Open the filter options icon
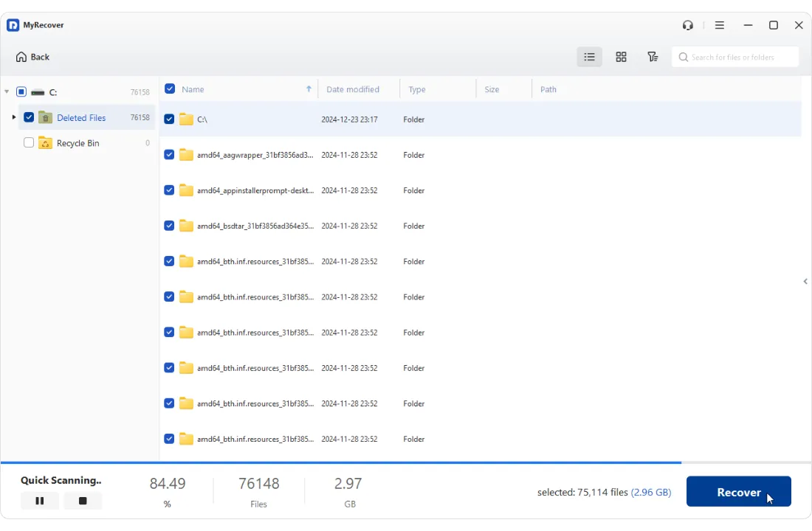 tap(653, 57)
